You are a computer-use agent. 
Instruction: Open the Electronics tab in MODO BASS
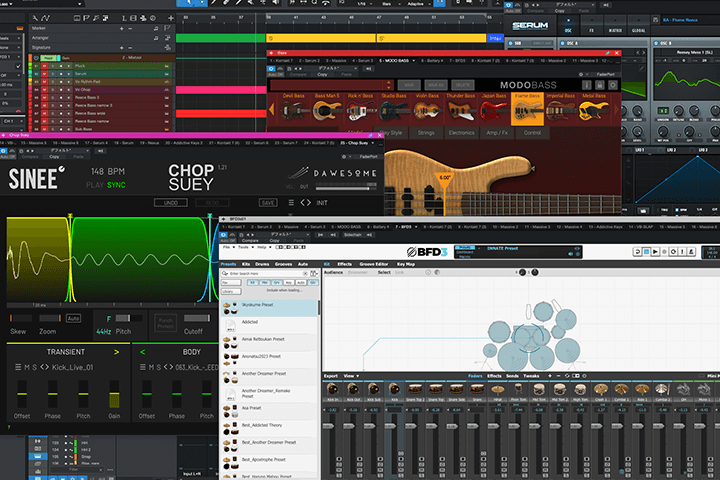point(461,133)
